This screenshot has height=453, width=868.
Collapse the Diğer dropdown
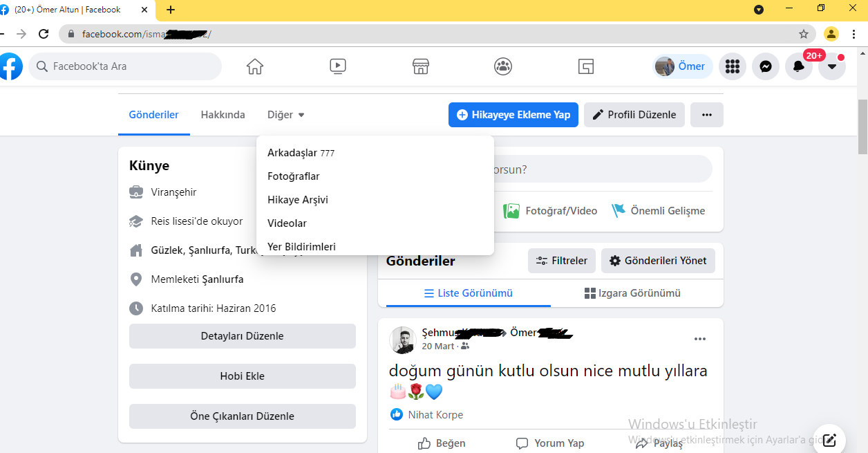[286, 115]
